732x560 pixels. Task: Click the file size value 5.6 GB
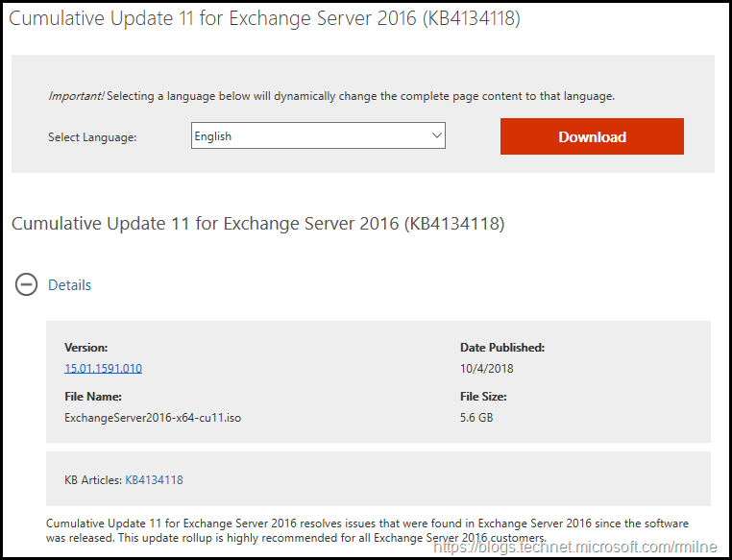(476, 417)
